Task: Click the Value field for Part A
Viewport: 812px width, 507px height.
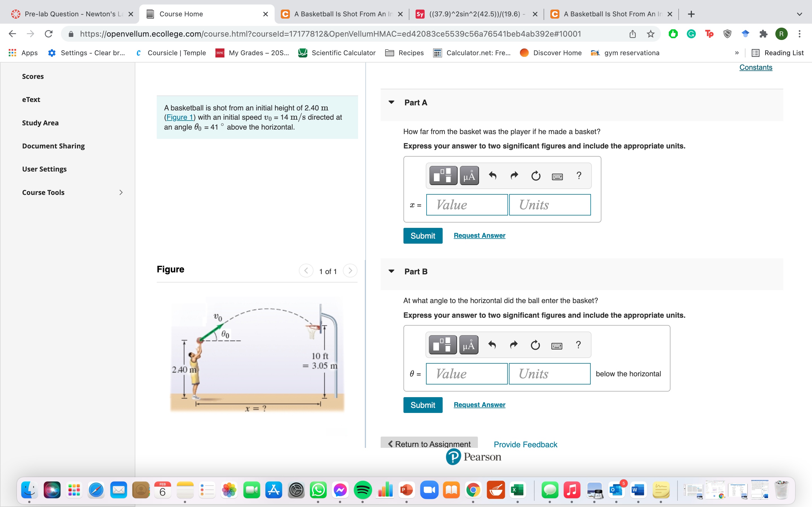Action: (467, 204)
